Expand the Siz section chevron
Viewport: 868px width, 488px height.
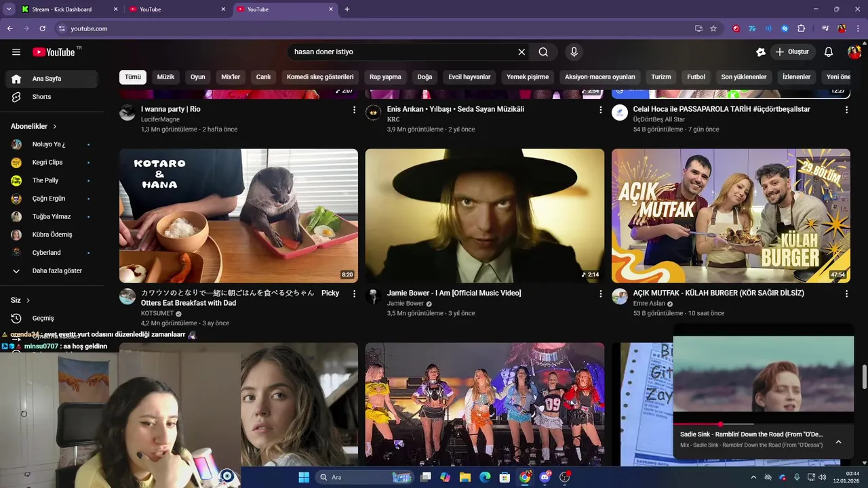point(28,300)
